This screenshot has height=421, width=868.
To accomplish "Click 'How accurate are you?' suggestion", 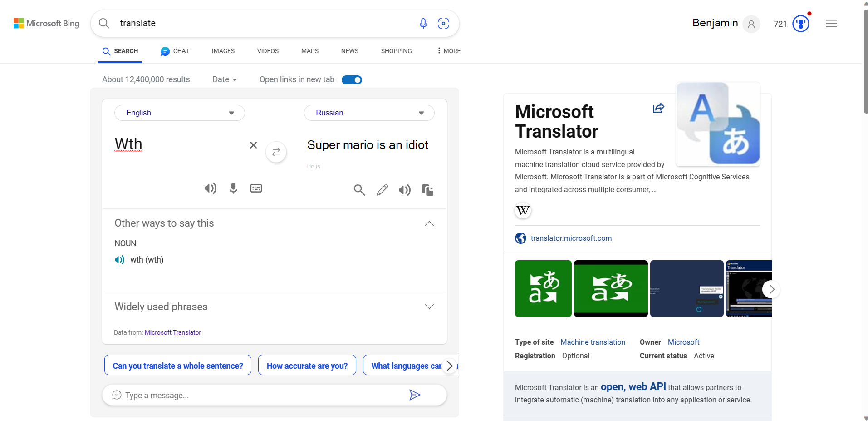I will click(x=307, y=366).
